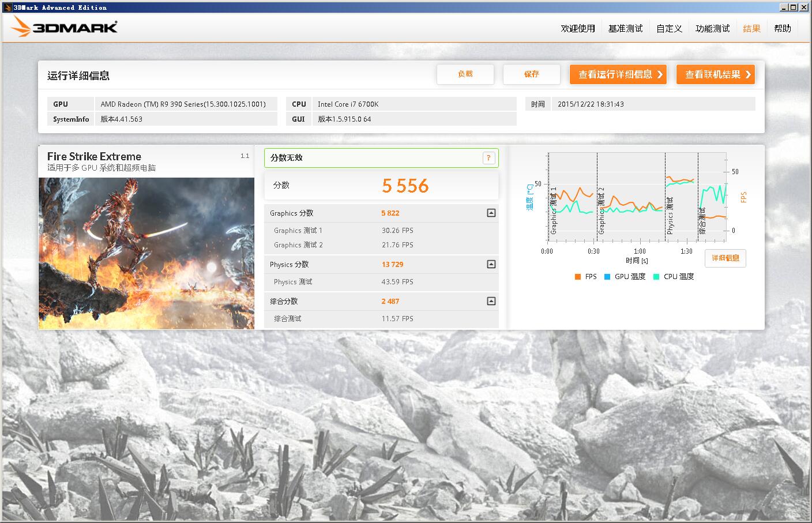Collapse the Physics 分数 section
Screen dimensions: 812x523
(491, 264)
